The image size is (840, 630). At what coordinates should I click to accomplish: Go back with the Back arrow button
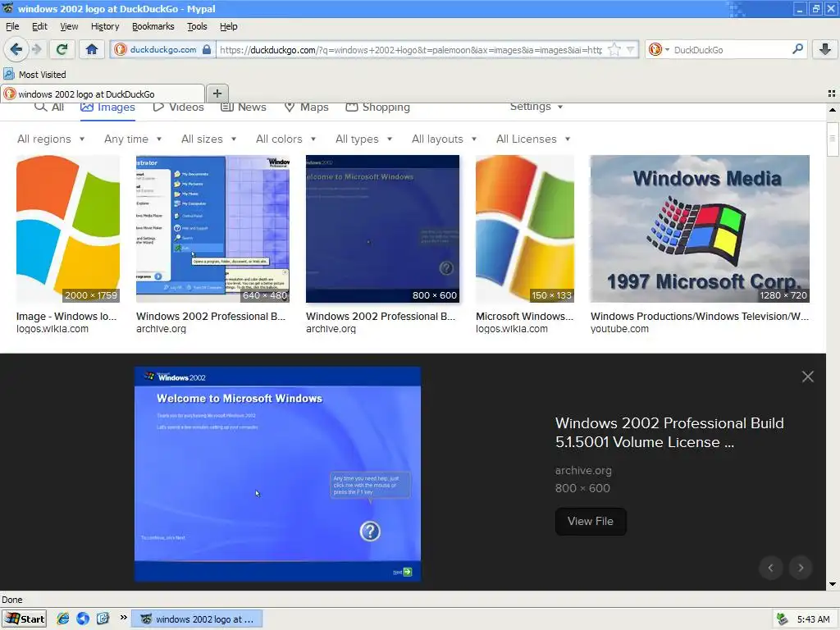(x=16, y=49)
